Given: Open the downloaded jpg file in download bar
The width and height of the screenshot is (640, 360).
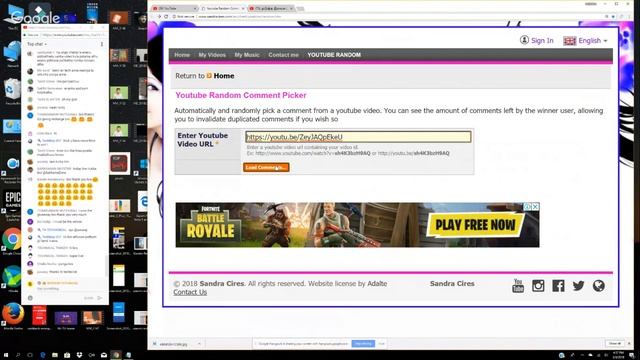Looking at the screenshot, I should click(173, 344).
